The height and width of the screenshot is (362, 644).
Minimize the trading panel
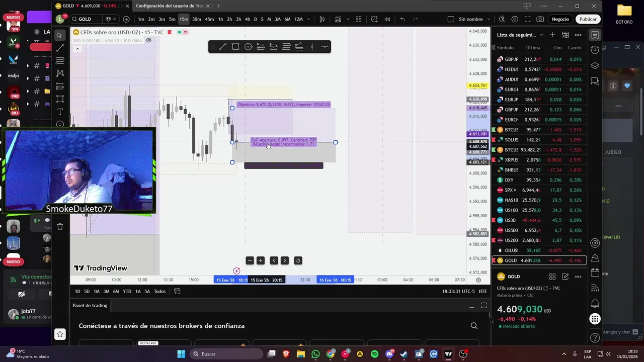tap(472, 306)
